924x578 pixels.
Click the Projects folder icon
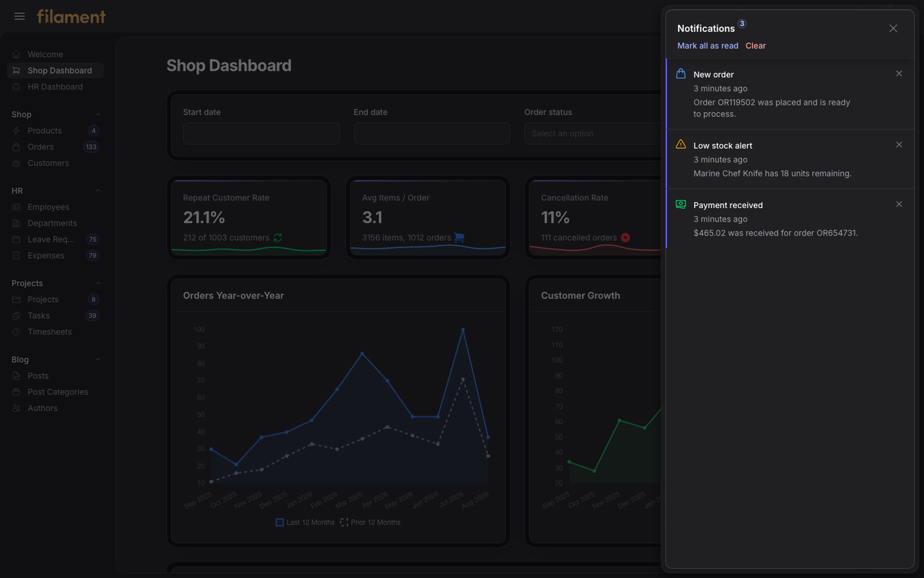[x=17, y=300]
